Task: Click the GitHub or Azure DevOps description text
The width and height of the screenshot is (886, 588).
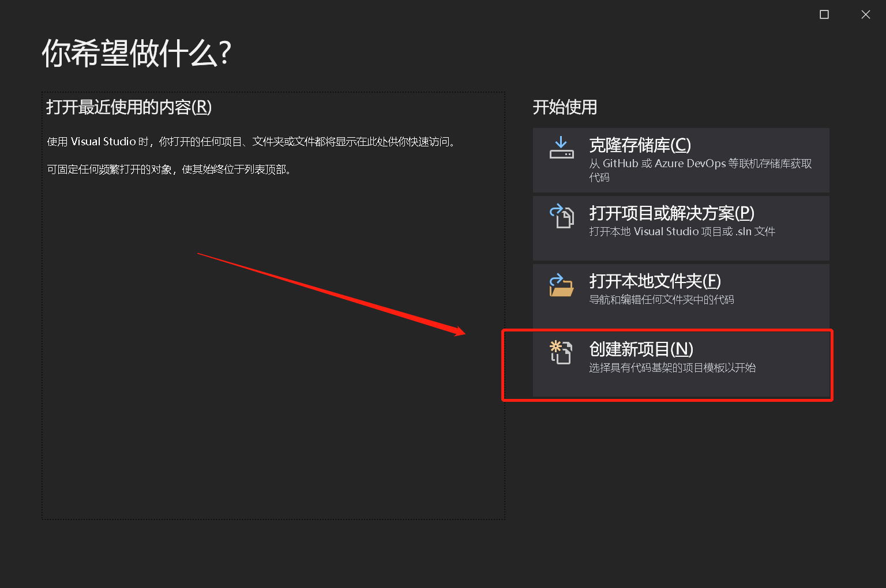Action: [700, 170]
